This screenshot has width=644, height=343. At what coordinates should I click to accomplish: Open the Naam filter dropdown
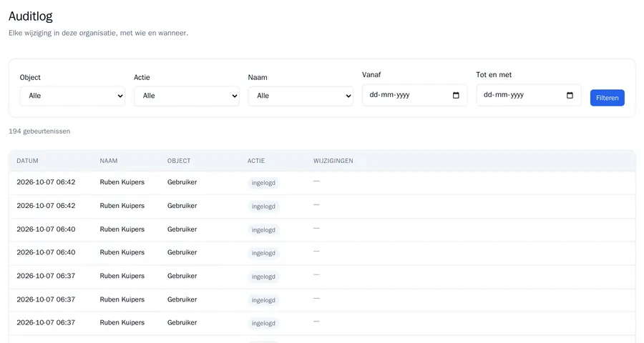point(301,96)
